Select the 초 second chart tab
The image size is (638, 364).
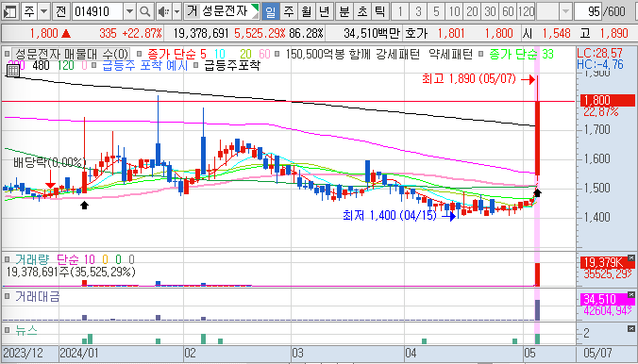click(361, 11)
